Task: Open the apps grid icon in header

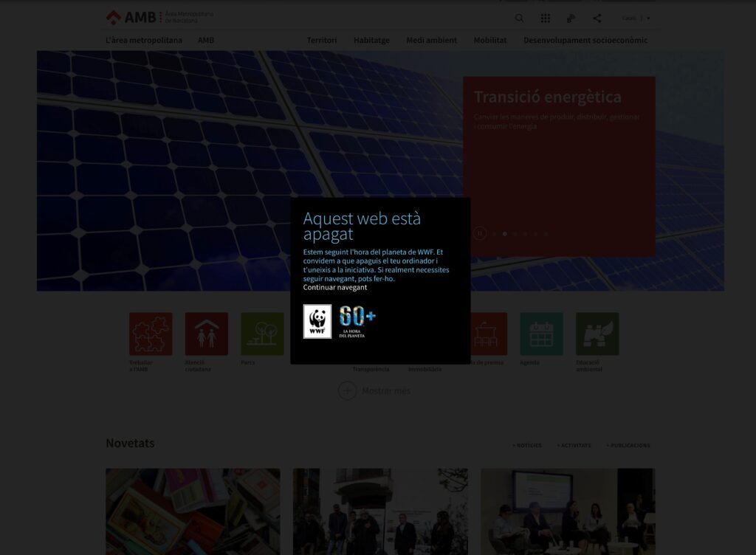Action: tap(545, 18)
